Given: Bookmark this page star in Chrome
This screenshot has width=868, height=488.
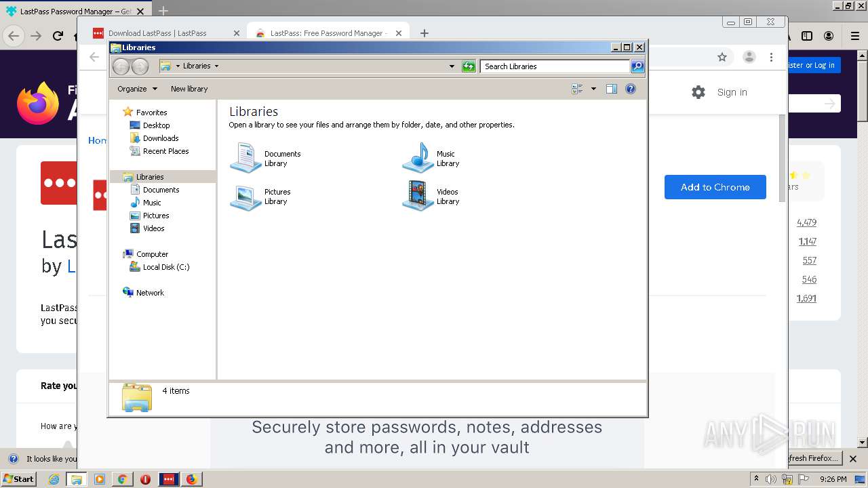Looking at the screenshot, I should [x=722, y=58].
